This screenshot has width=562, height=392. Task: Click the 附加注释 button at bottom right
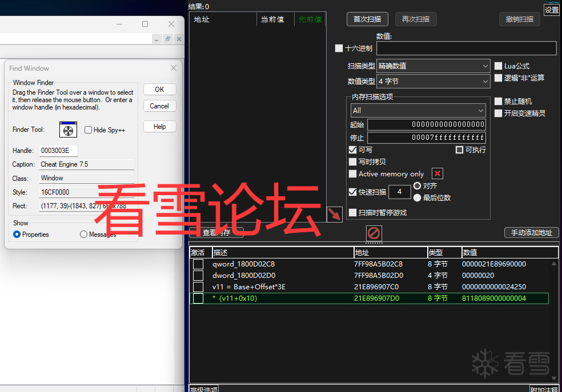coord(544,389)
